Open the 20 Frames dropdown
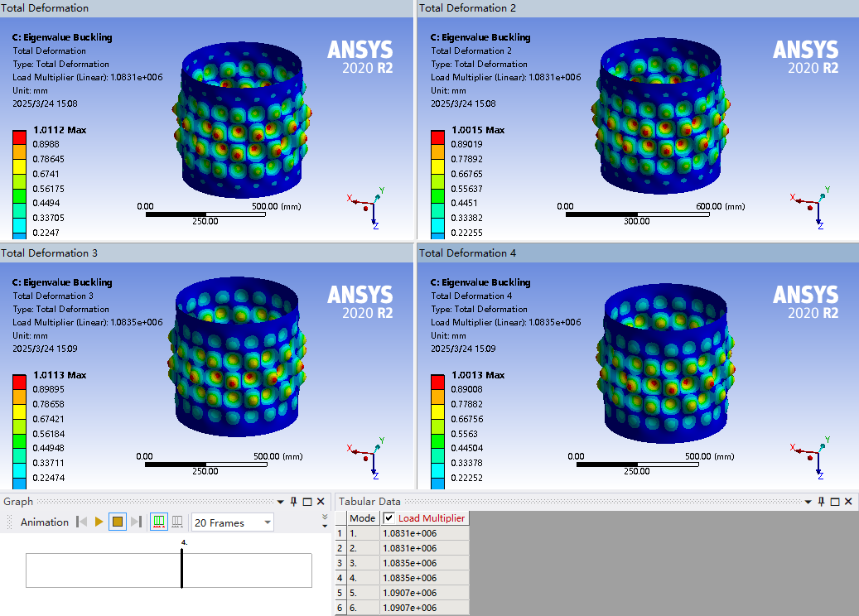The height and width of the screenshot is (616, 859). [232, 522]
